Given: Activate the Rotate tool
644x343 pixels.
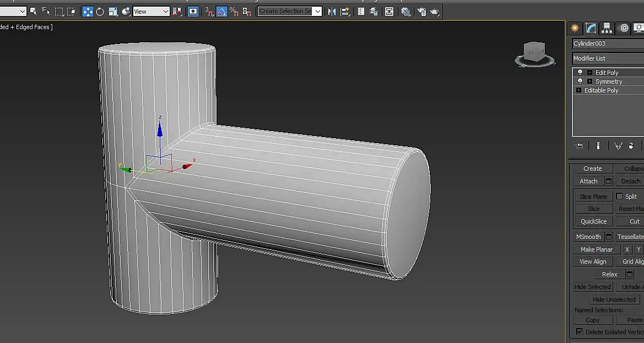Looking at the screenshot, I should (100, 12).
